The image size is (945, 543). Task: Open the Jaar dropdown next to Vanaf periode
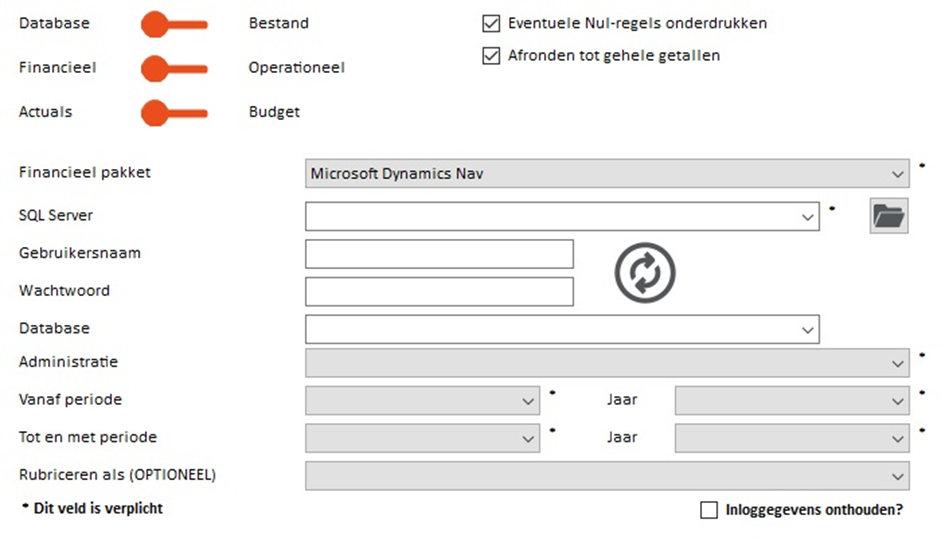click(792, 400)
